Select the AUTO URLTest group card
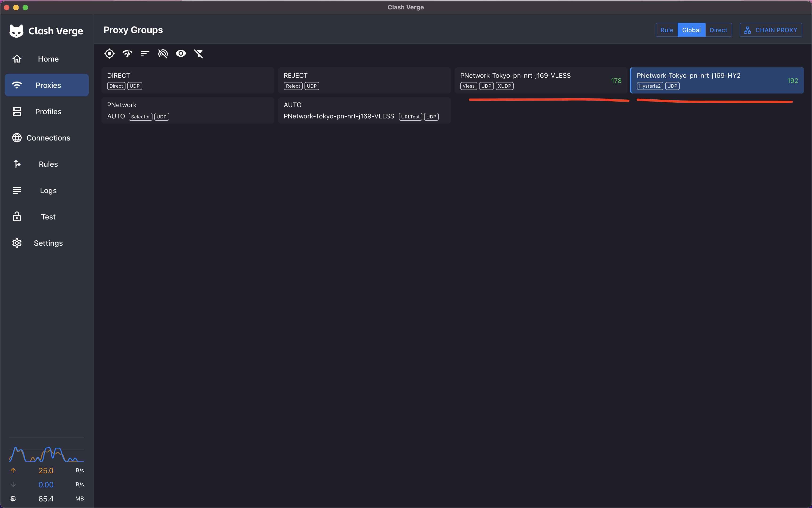This screenshot has height=508, width=812. pos(364,110)
